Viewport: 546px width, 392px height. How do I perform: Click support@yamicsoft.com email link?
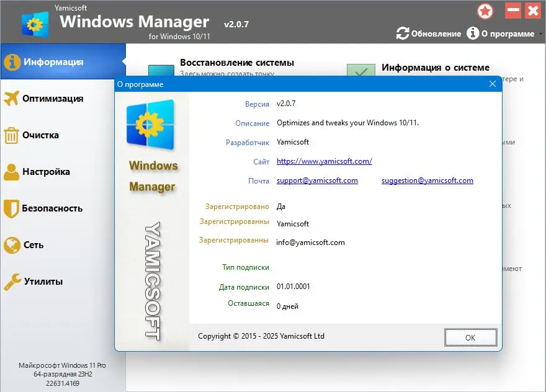tap(317, 180)
